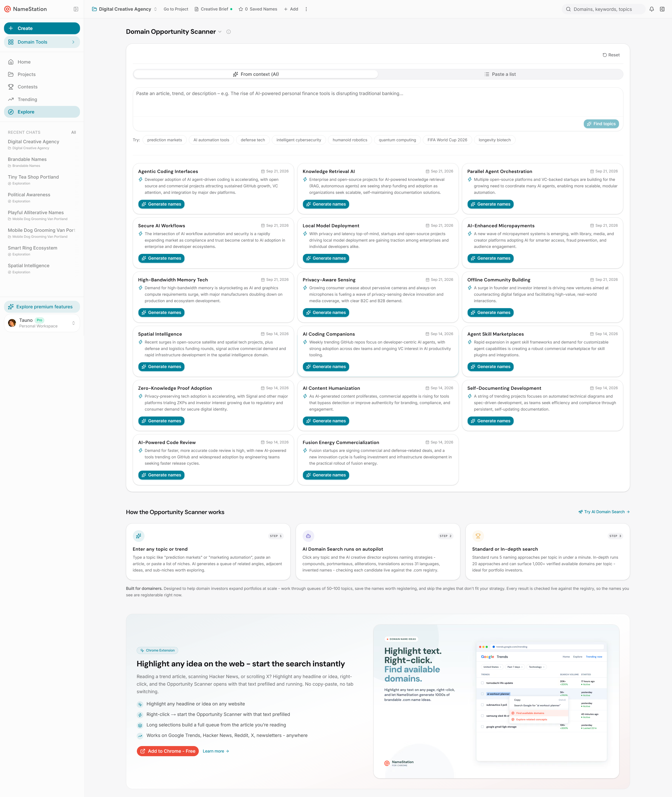Click the folder icon next to Digital Creative Agency

point(94,9)
